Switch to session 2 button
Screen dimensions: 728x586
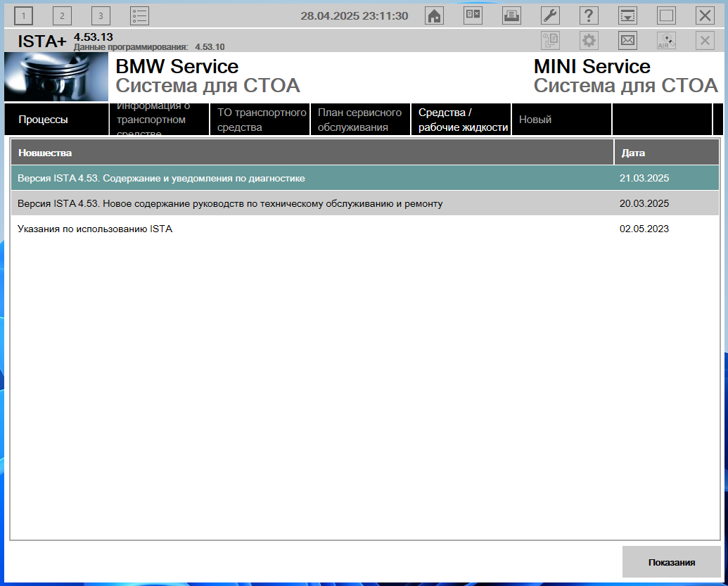point(62,15)
